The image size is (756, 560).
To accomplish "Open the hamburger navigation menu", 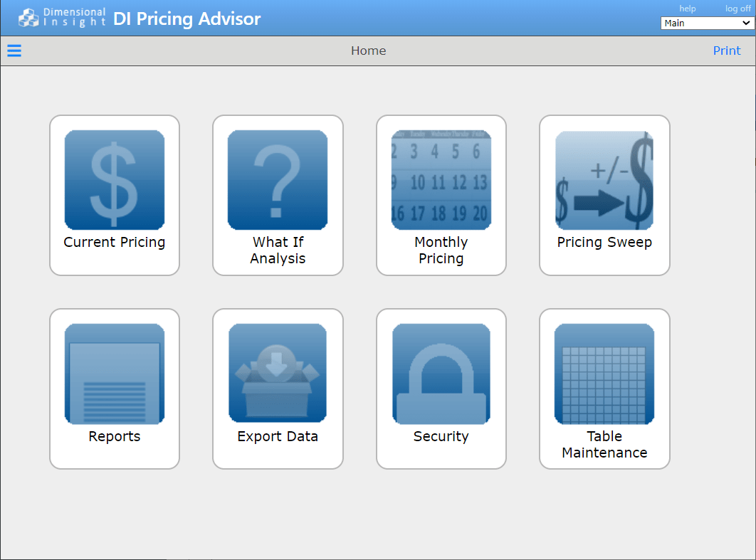I will pyautogui.click(x=14, y=51).
